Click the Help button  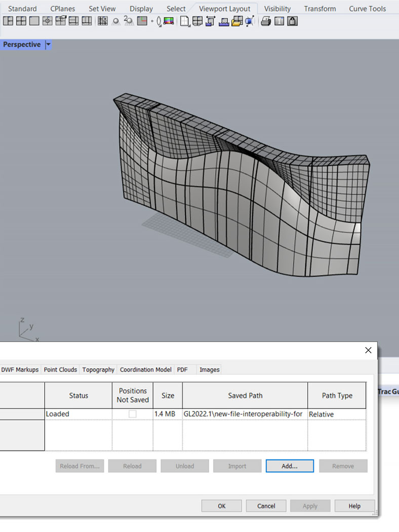(354, 506)
